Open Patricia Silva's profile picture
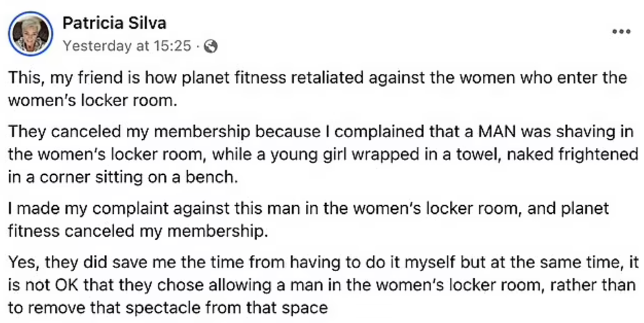The height and width of the screenshot is (323, 644). click(31, 34)
